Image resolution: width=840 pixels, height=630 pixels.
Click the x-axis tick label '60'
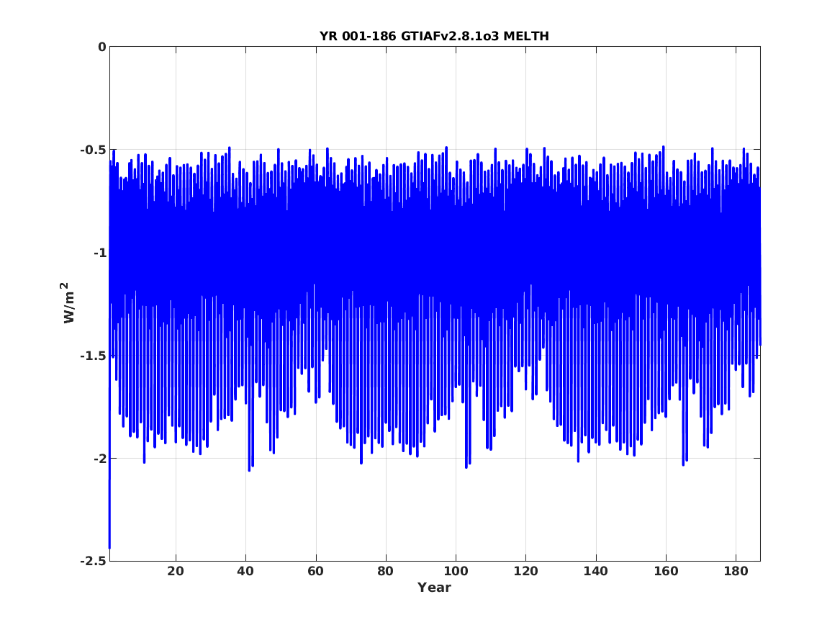click(315, 571)
